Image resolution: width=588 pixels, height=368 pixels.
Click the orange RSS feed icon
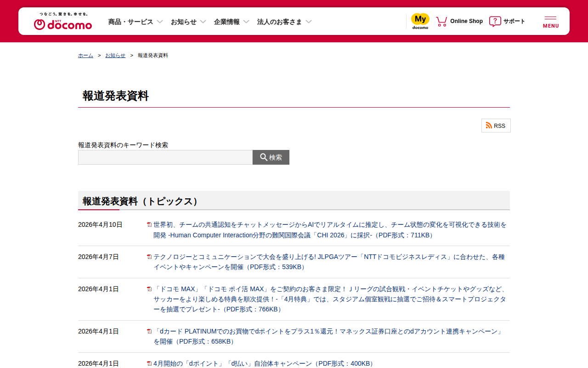point(489,126)
